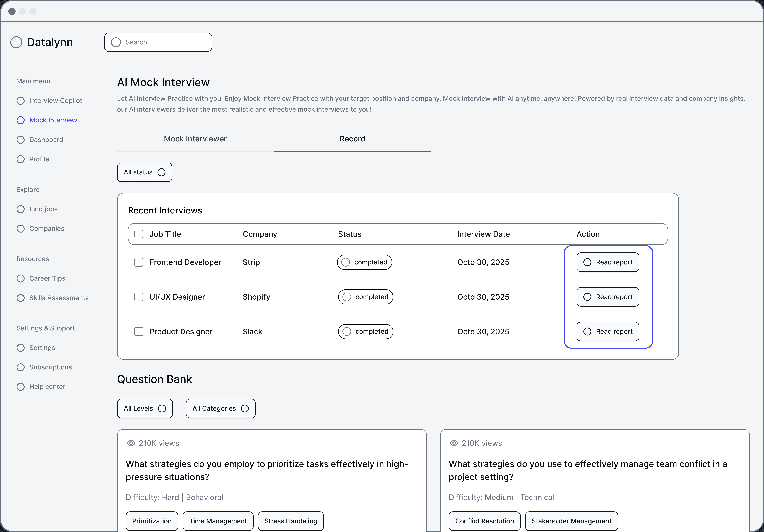The image size is (764, 532).
Task: Open the All Categories dropdown
Action: coord(221,409)
